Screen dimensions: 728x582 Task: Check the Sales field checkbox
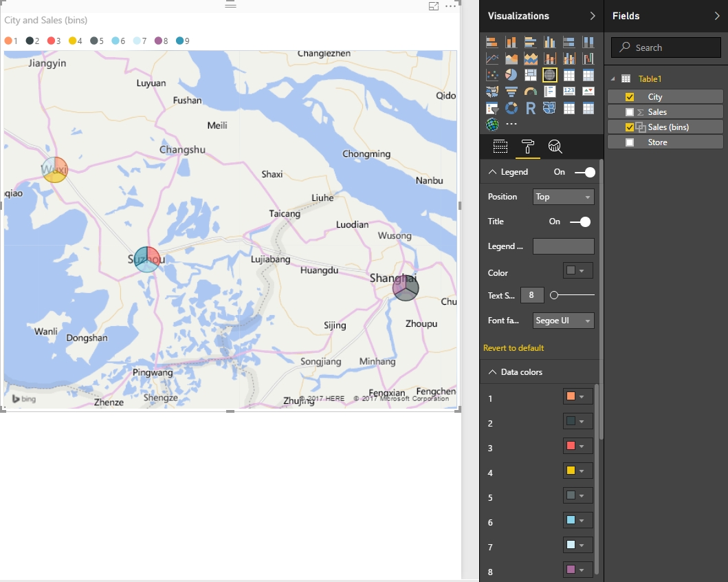[x=630, y=112]
